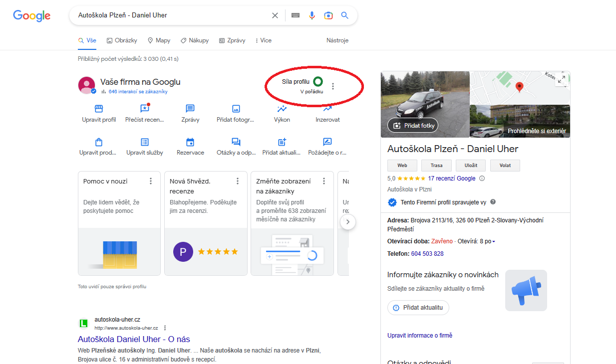This screenshot has height=364, width=616.
Task: Click the red map location pin
Action: coord(519,87)
